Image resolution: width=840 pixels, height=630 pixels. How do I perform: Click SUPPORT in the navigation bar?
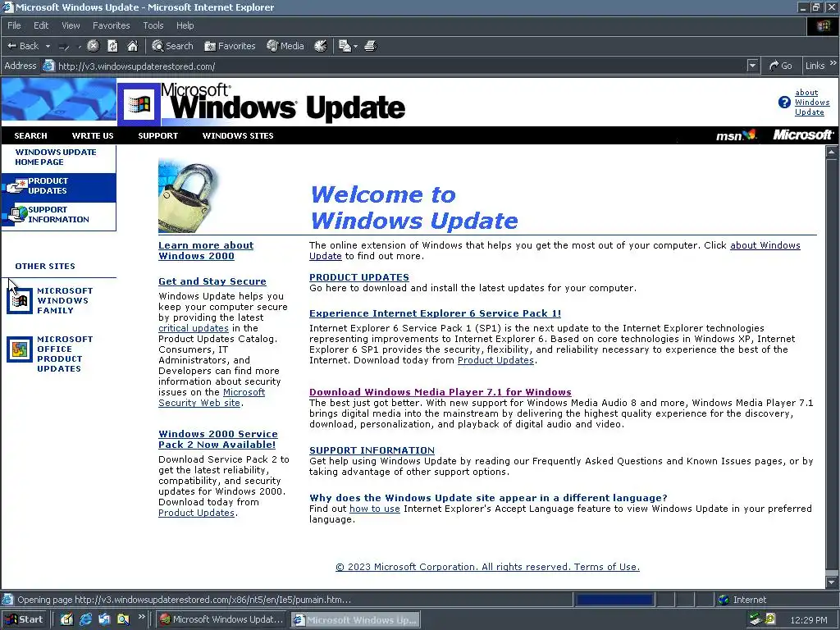click(157, 135)
